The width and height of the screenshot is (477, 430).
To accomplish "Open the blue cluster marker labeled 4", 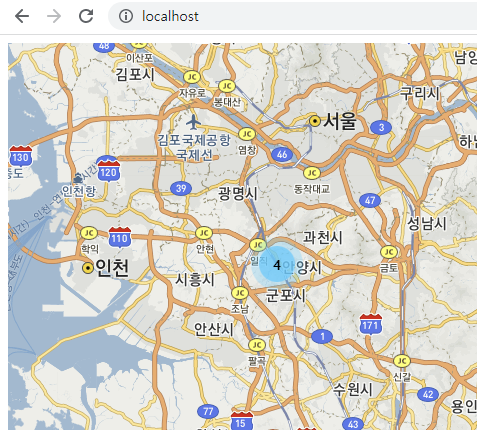I will 277,265.
